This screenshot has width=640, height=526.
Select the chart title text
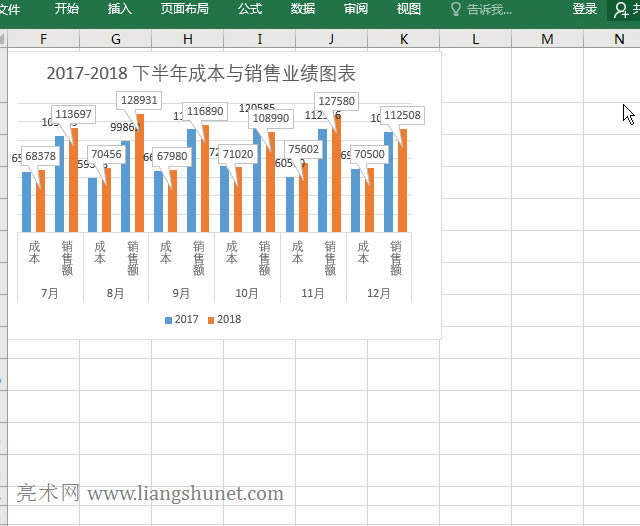click(x=201, y=74)
